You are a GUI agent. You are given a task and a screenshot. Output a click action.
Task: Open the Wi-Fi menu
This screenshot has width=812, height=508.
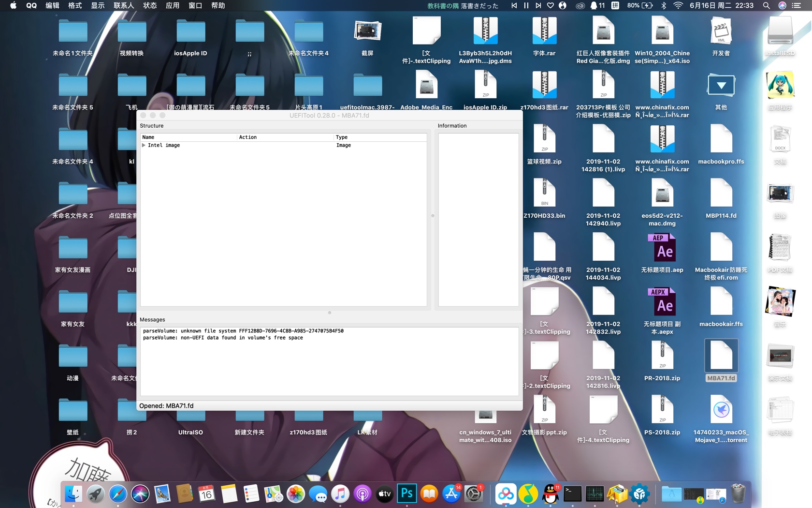click(678, 5)
